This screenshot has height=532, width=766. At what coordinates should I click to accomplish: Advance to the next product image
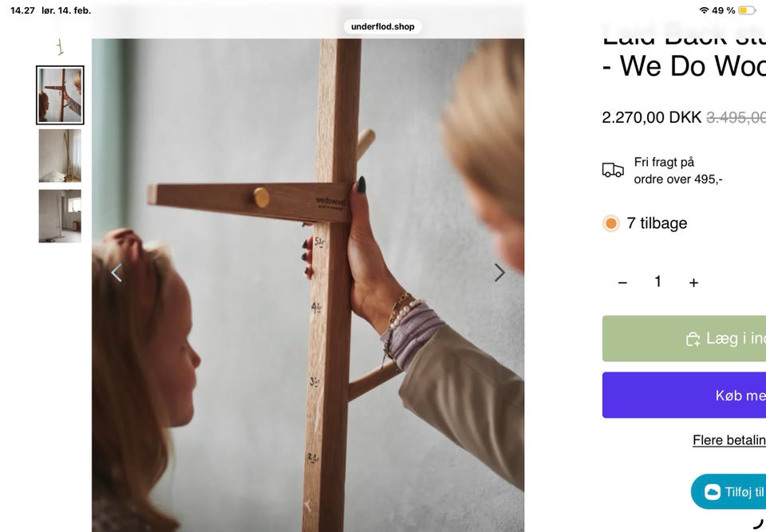[499, 273]
